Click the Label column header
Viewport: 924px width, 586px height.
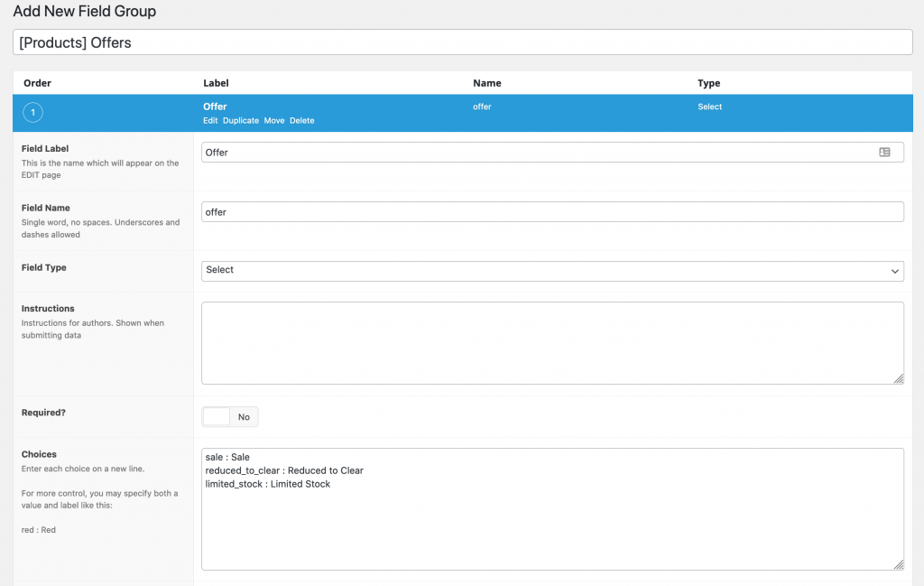click(x=216, y=83)
